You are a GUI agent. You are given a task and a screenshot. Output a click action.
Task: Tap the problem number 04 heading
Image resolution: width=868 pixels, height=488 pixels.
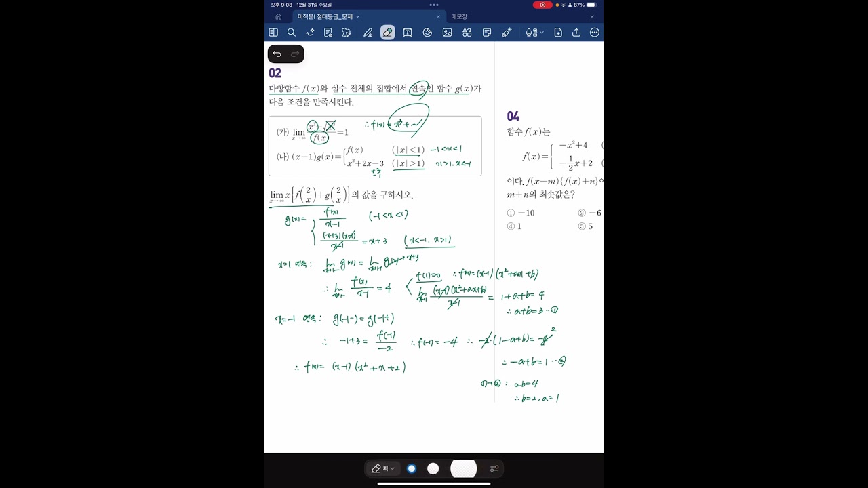click(x=513, y=116)
